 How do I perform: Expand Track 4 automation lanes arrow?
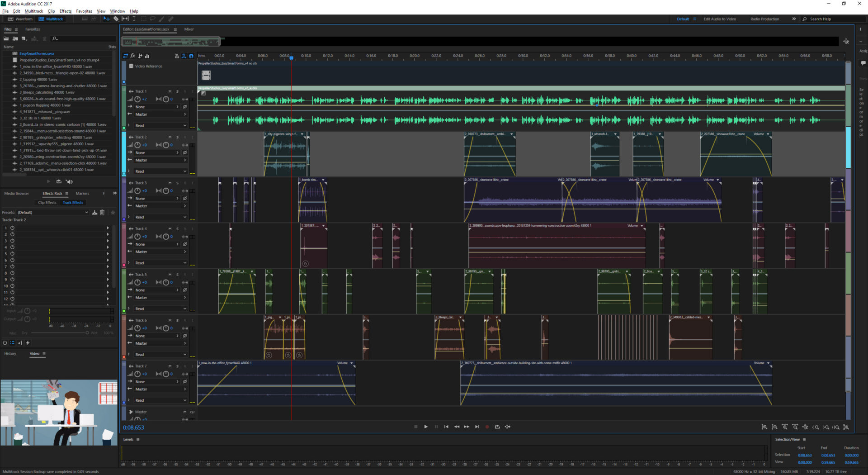coord(129,263)
